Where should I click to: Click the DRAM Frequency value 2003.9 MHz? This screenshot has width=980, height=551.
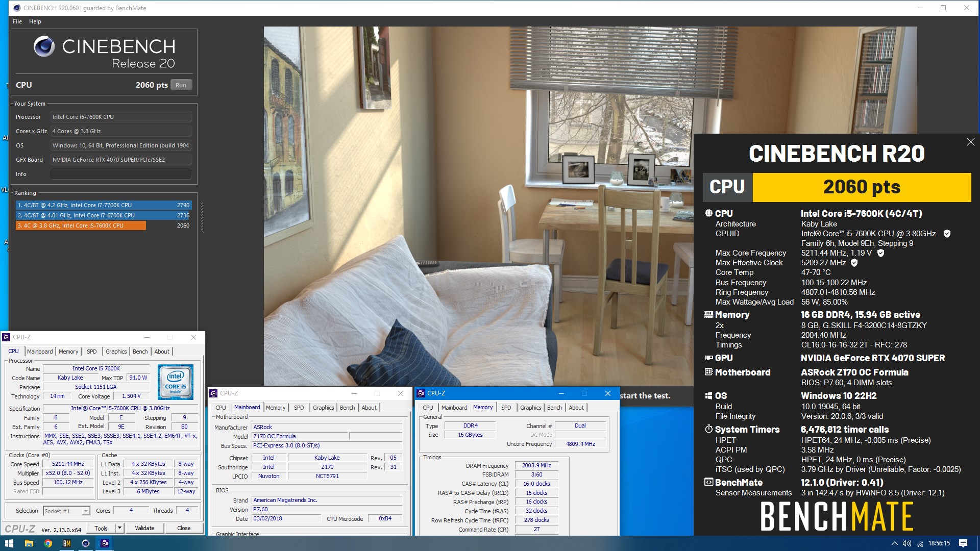point(536,466)
